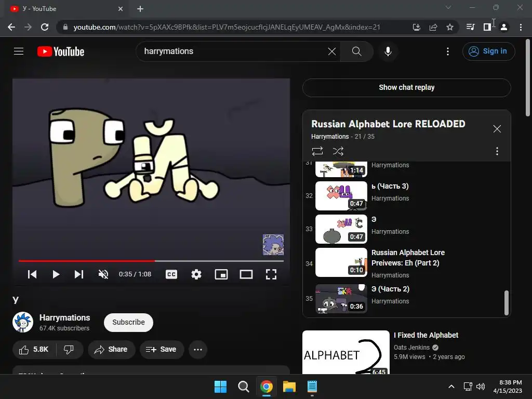Clear the harrymations search text

[332, 51]
